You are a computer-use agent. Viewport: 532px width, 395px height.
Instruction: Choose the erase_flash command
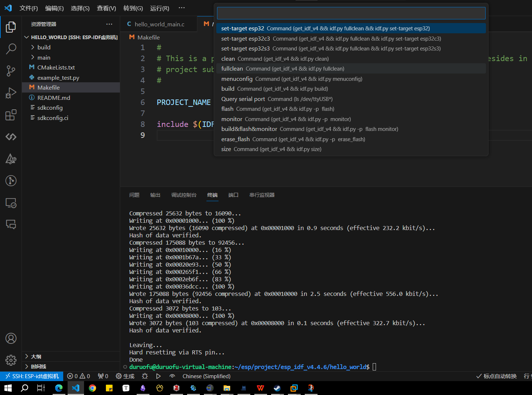(351, 139)
